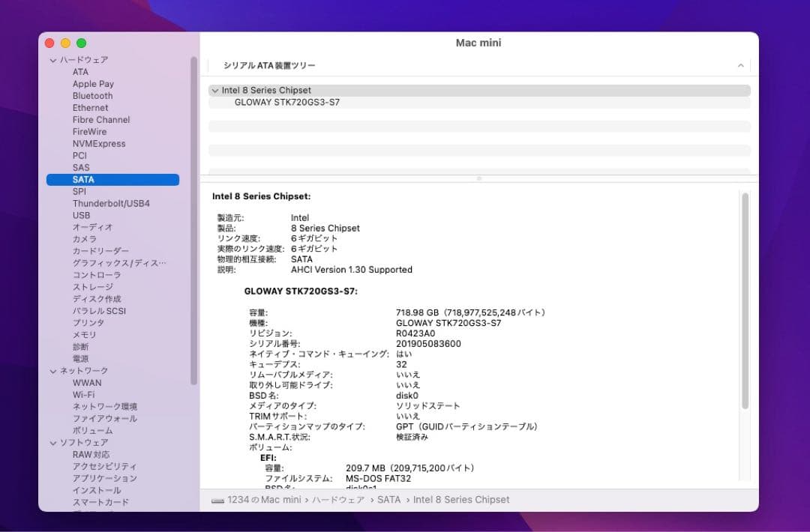Image resolution: width=810 pixels, height=532 pixels.
Task: Click the Mac mini icon in the breadcrumb bar
Action: tap(217, 499)
